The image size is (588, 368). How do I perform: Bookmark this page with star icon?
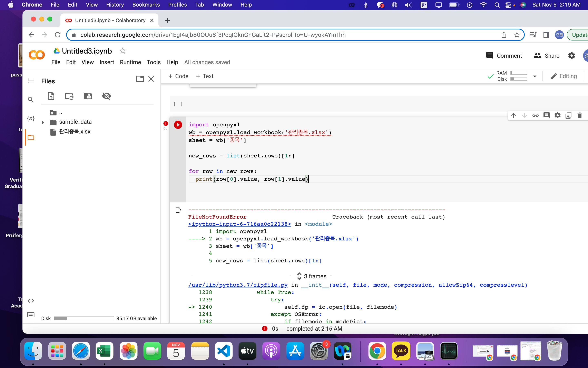(x=517, y=35)
